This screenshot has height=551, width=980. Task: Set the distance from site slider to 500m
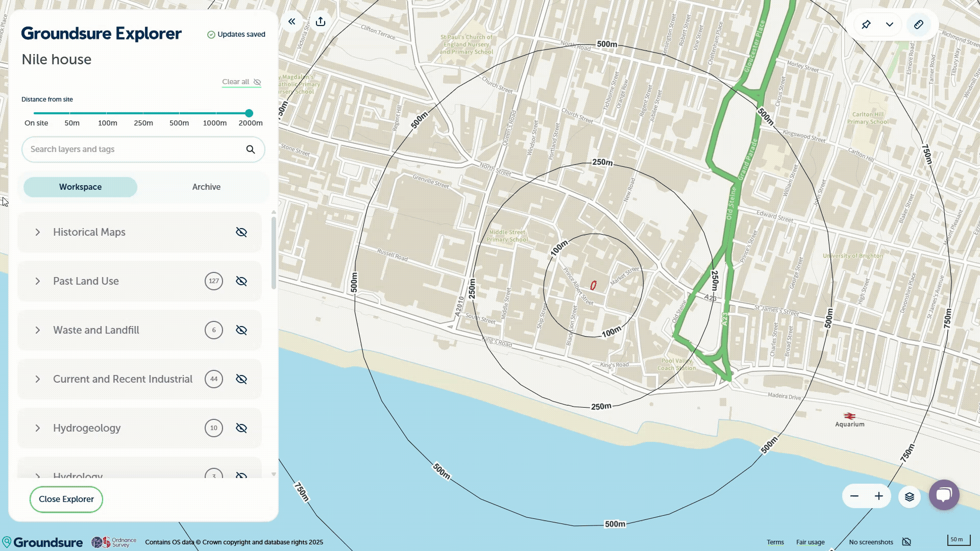tap(178, 113)
